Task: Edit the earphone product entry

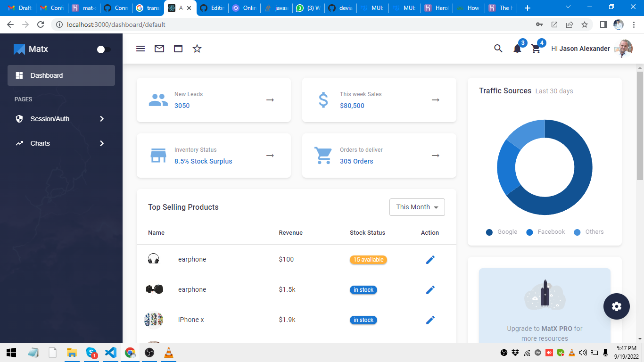Action: tap(430, 259)
